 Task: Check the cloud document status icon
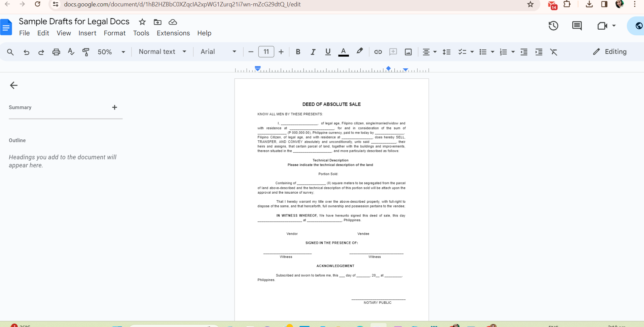point(173,22)
